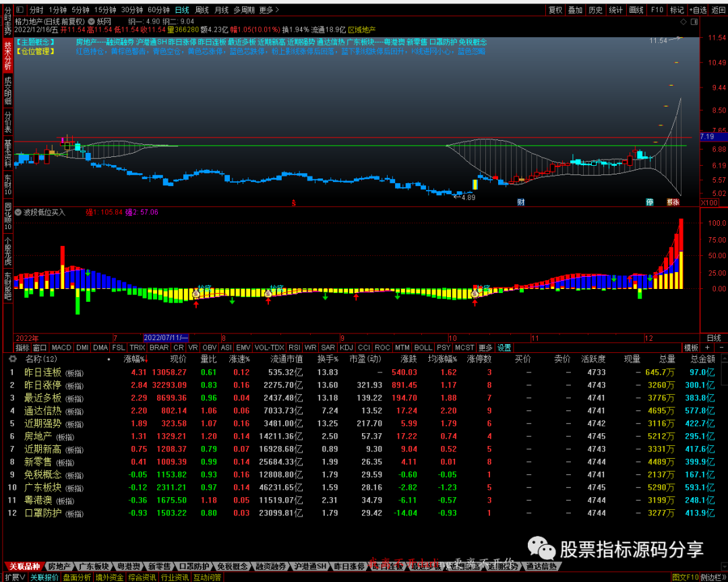Apply the MACD indicator
Screen dimensions: 728x582
tap(61, 348)
